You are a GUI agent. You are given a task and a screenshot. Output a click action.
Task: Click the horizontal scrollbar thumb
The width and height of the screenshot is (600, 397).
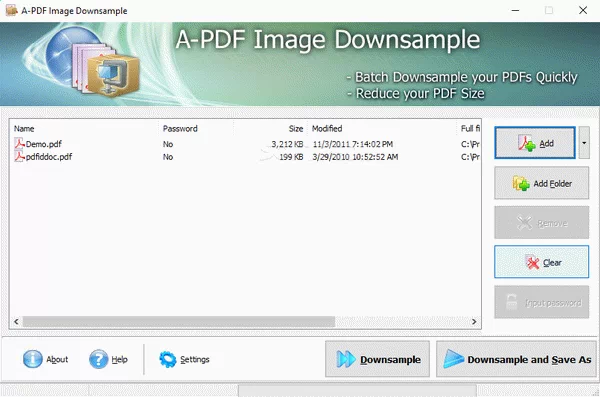(179, 322)
